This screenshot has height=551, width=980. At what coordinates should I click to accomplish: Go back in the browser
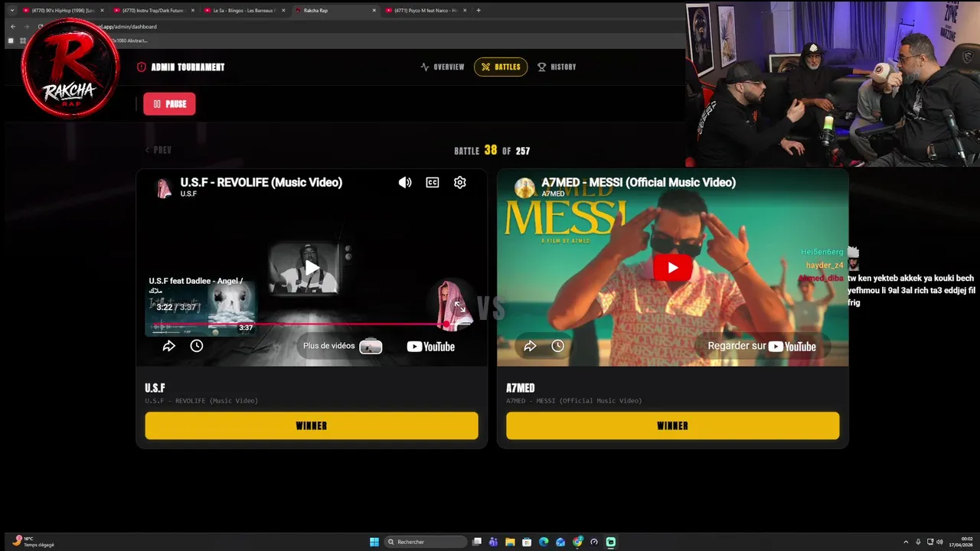click(x=12, y=27)
